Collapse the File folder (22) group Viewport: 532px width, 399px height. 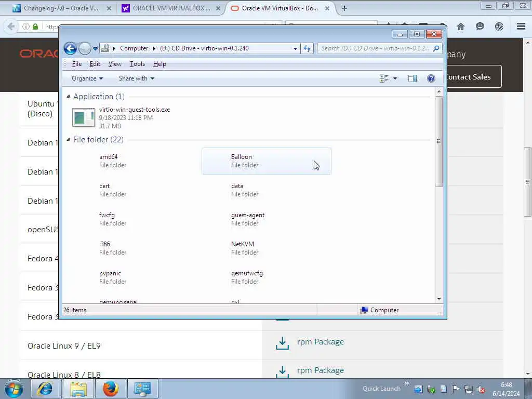(x=68, y=139)
